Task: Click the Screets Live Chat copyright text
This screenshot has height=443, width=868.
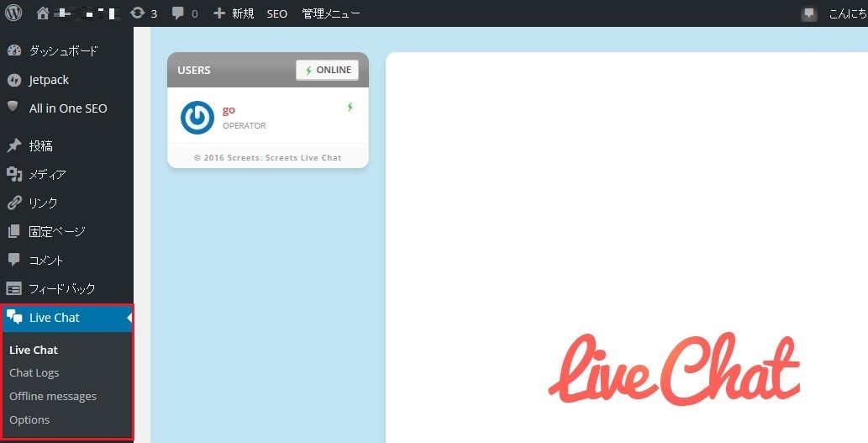Action: coord(268,158)
